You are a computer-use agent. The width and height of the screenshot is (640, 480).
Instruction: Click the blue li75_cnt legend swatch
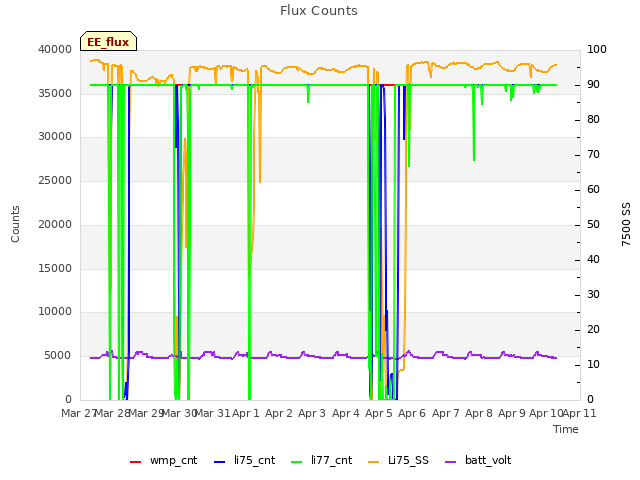pyautogui.click(x=219, y=462)
